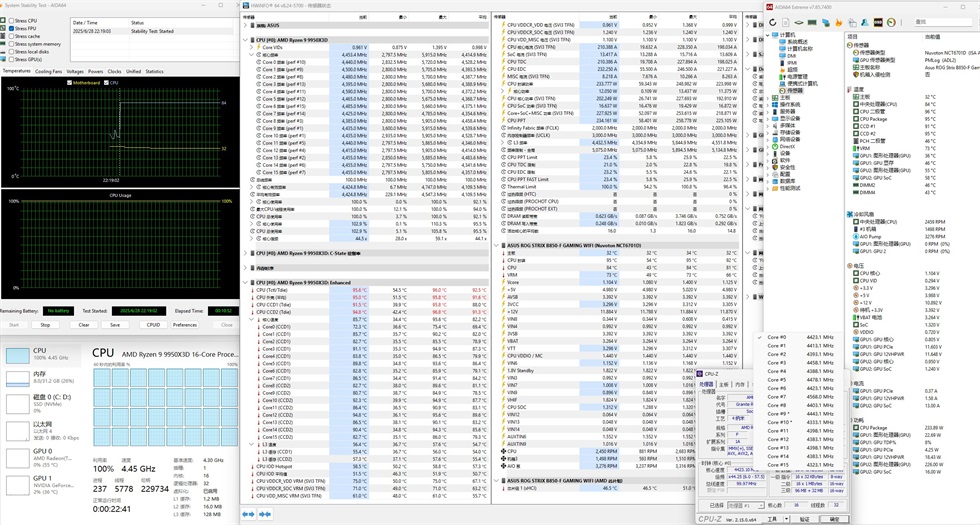Toggle the Motherboard checkbox in temperature graph legend

pyautogui.click(x=69, y=82)
